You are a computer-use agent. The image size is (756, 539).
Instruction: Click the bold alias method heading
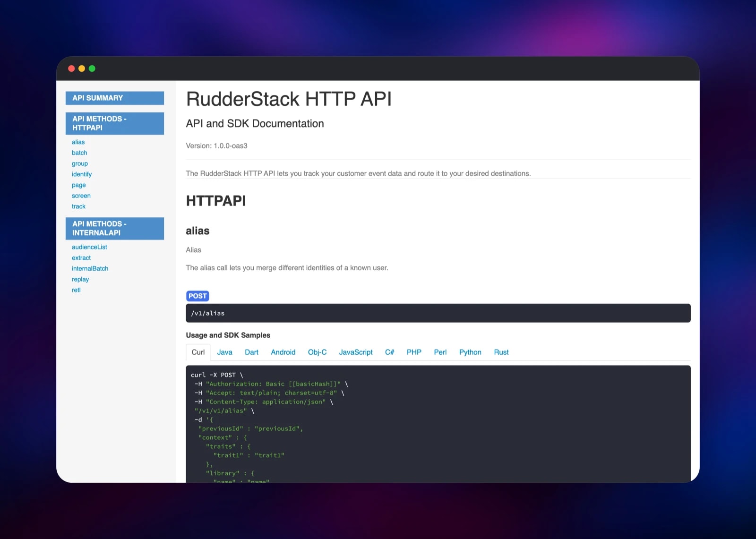click(198, 231)
